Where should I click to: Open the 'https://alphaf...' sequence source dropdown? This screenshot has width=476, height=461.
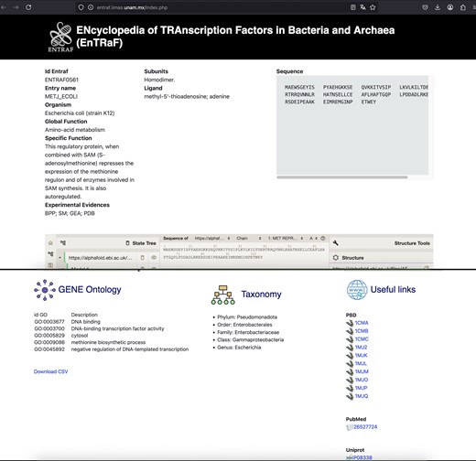(x=212, y=239)
